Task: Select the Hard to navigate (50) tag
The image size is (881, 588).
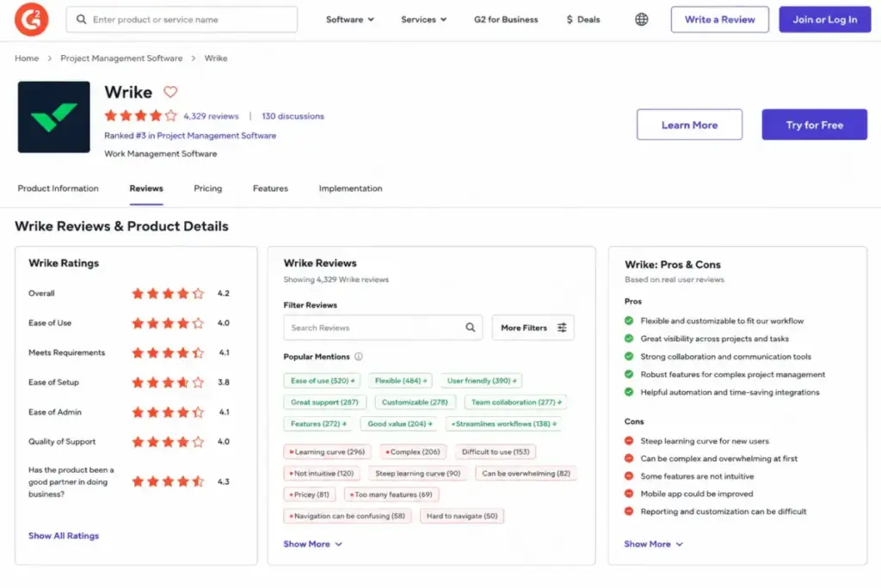Action: click(x=461, y=516)
